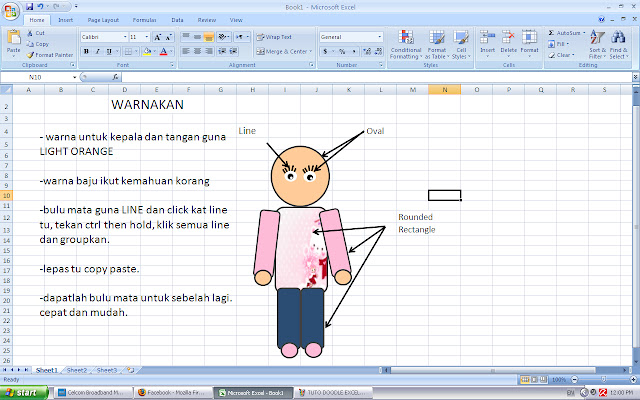Open the Fill menu
Image resolution: width=640 pixels, height=400 pixels.
coord(558,44)
